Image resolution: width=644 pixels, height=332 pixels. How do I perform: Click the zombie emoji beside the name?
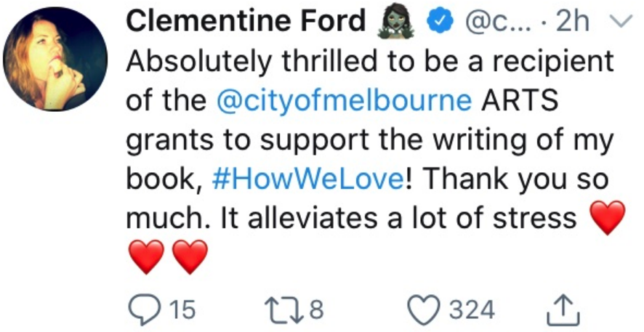click(x=395, y=23)
